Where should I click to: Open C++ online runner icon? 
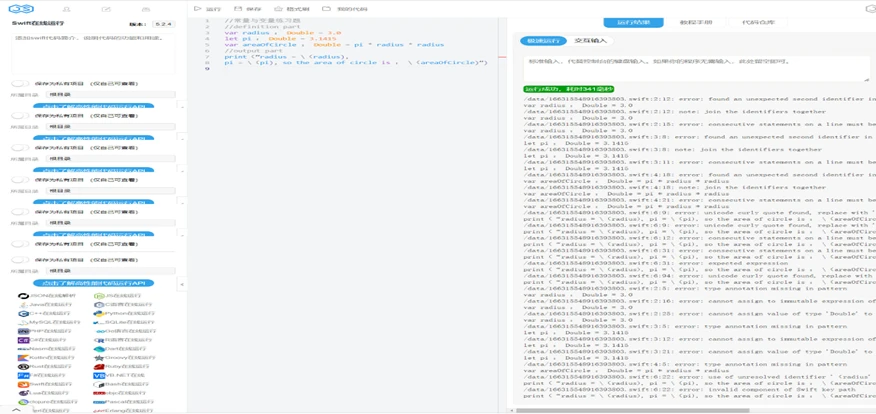pyautogui.click(x=23, y=313)
